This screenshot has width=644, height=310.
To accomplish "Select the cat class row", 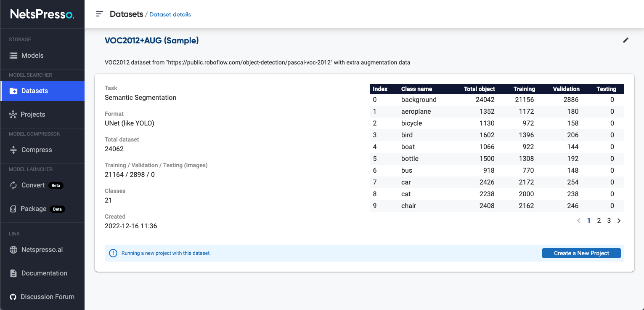I will click(x=497, y=194).
